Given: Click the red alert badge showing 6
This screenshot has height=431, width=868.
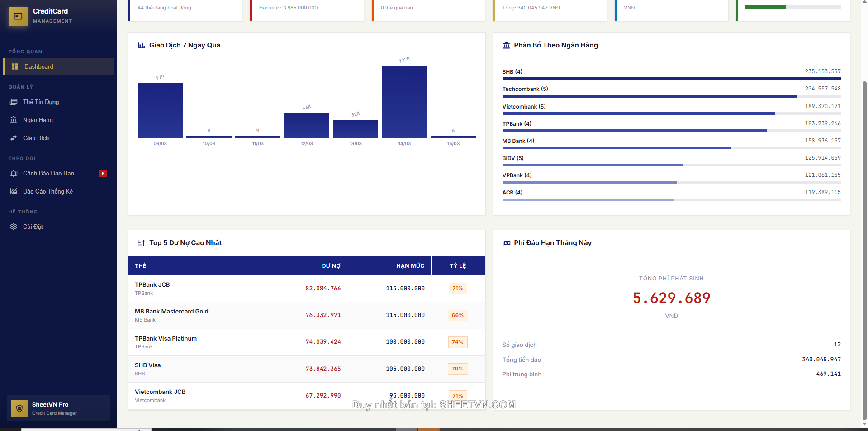Looking at the screenshot, I should tap(103, 174).
